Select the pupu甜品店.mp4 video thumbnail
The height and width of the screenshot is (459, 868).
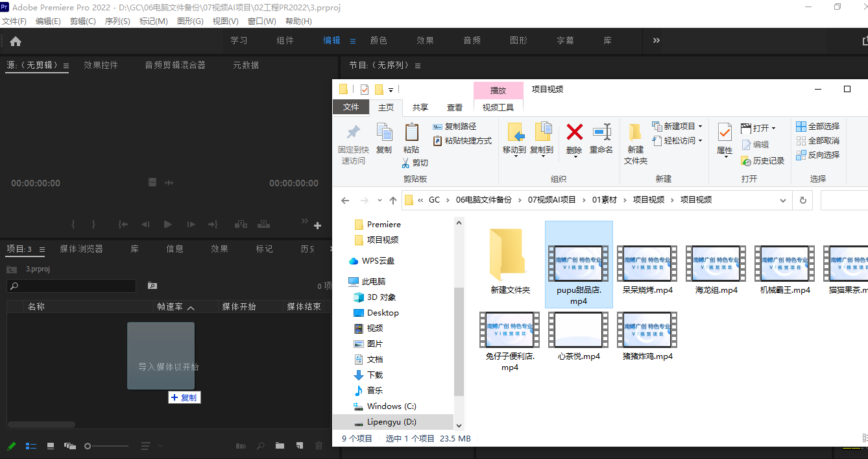pyautogui.click(x=579, y=264)
